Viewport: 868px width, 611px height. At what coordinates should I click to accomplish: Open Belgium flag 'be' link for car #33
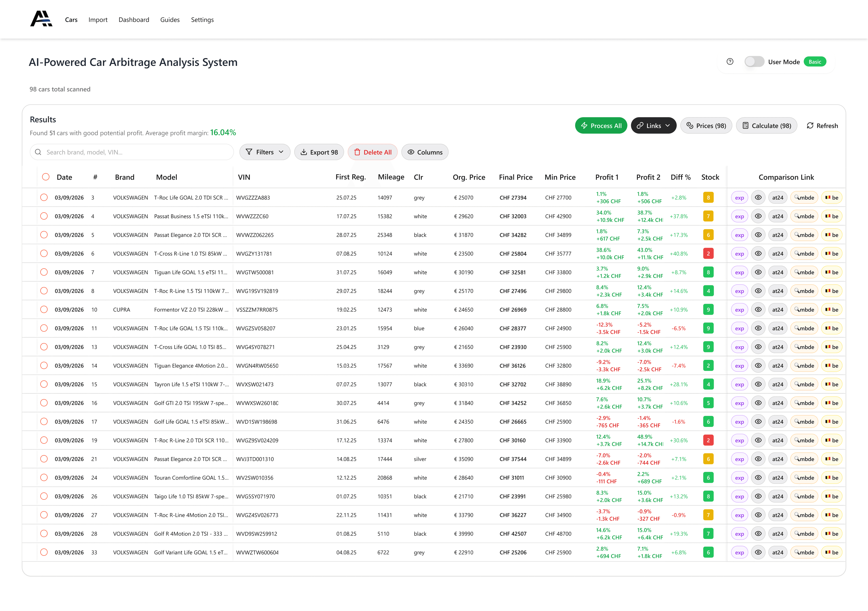point(831,552)
